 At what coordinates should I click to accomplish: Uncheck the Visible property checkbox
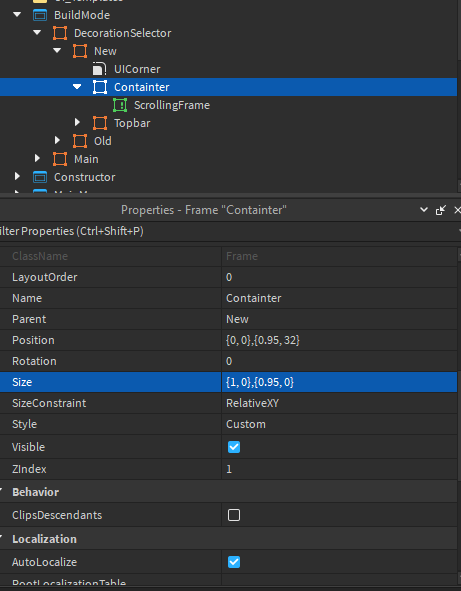pyautogui.click(x=234, y=447)
